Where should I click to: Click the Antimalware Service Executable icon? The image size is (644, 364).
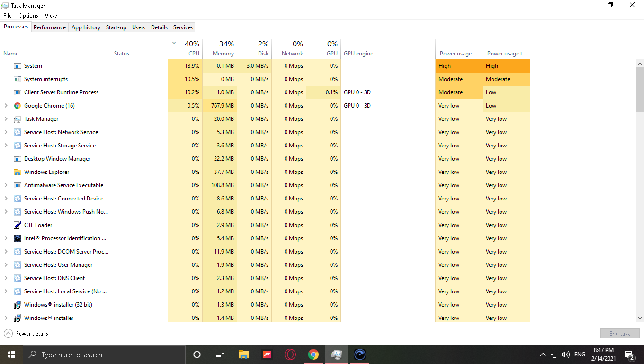(18, 185)
